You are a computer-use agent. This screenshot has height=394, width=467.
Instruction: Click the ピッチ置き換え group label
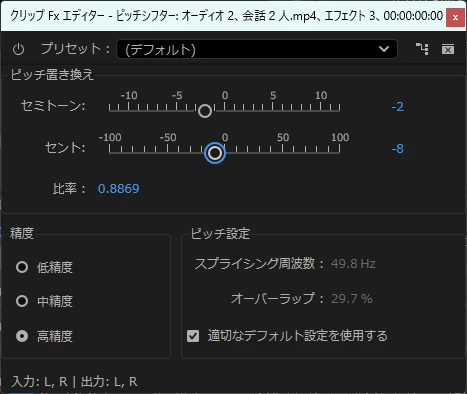click(52, 75)
